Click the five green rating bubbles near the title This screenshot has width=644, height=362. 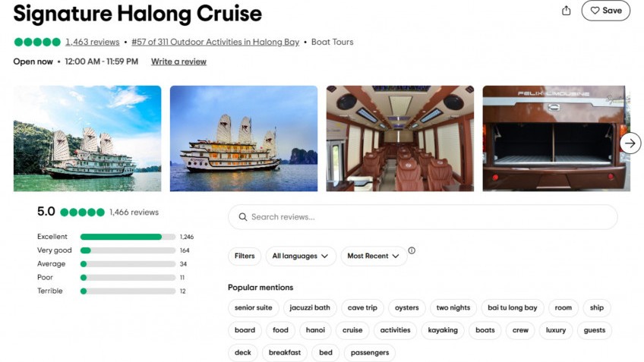point(36,42)
